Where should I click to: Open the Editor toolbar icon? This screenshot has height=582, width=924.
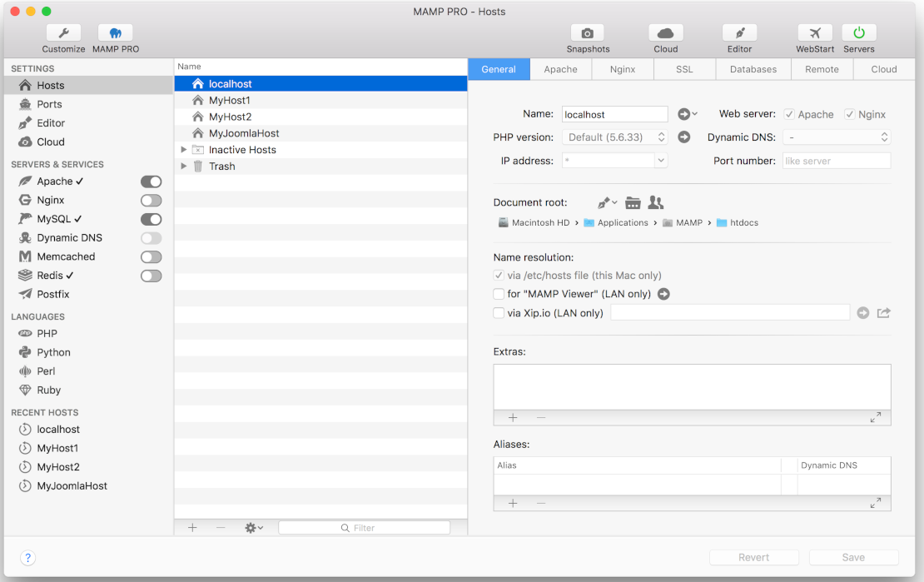(739, 33)
